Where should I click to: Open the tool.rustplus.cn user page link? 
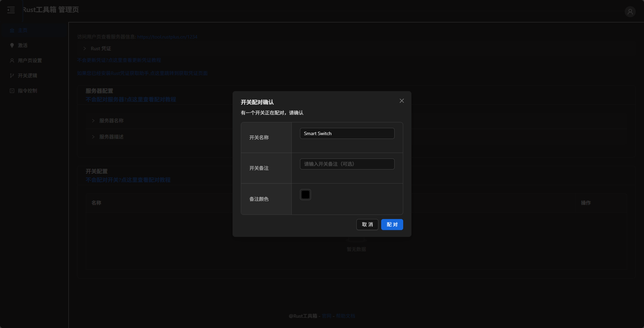tap(167, 37)
